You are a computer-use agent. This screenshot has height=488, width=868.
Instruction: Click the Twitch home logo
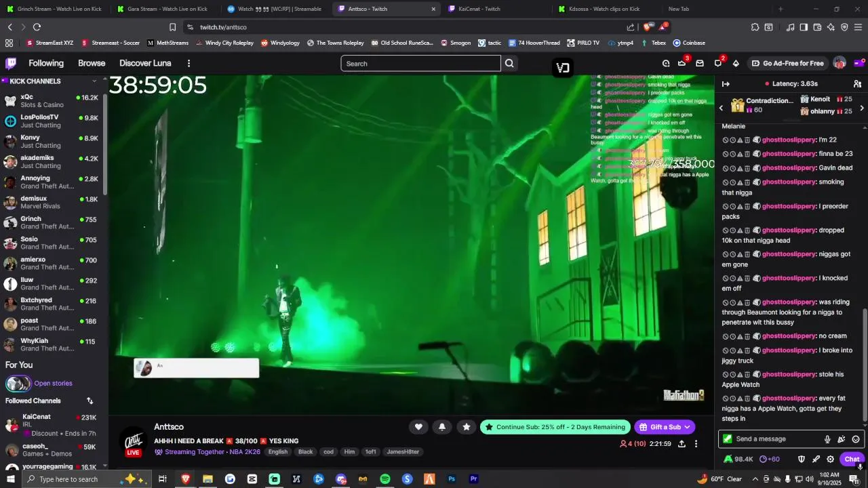pyautogui.click(x=11, y=63)
